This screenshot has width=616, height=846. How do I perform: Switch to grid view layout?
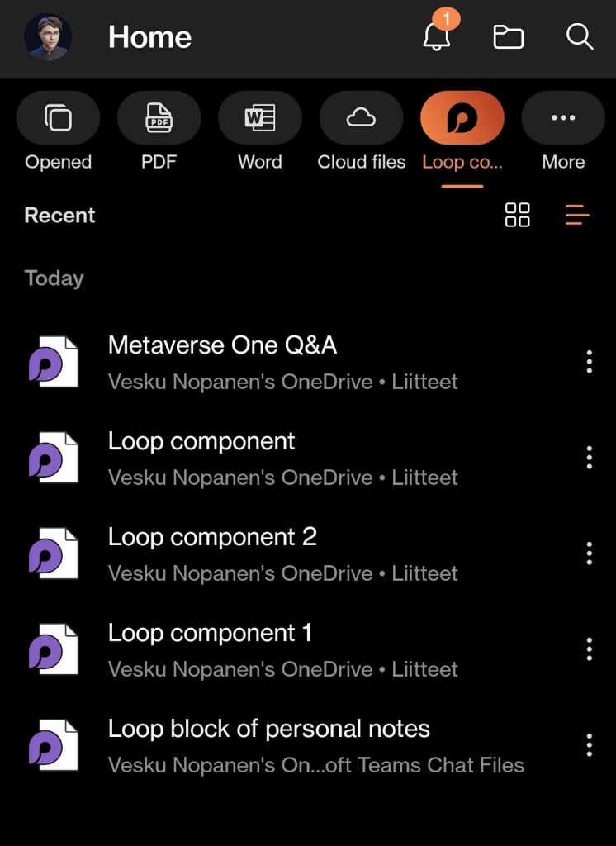point(518,215)
